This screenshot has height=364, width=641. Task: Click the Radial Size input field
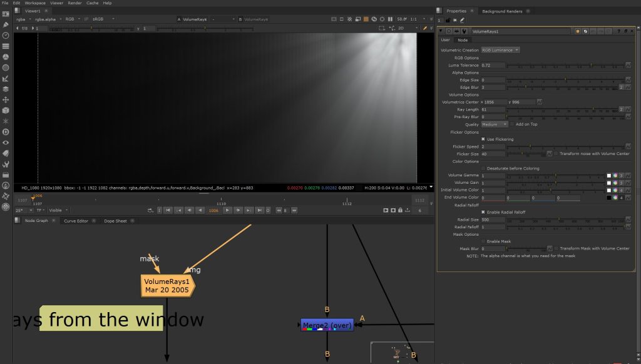click(x=492, y=220)
